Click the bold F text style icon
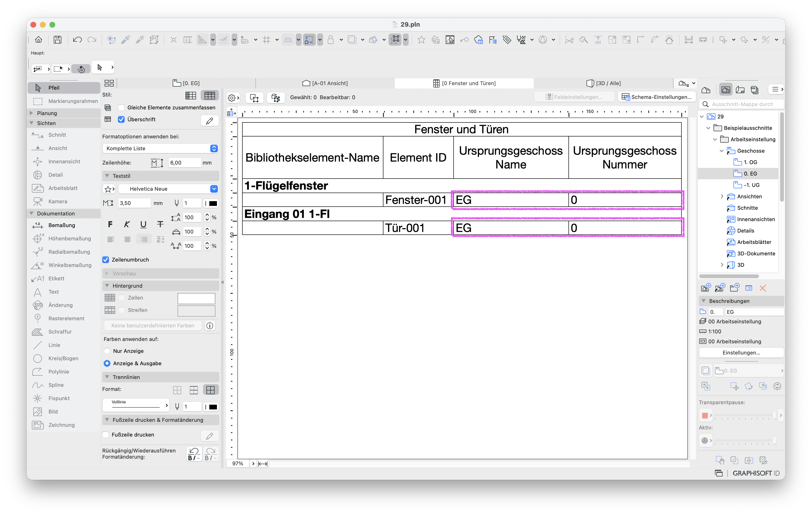812x515 pixels. [x=110, y=224]
